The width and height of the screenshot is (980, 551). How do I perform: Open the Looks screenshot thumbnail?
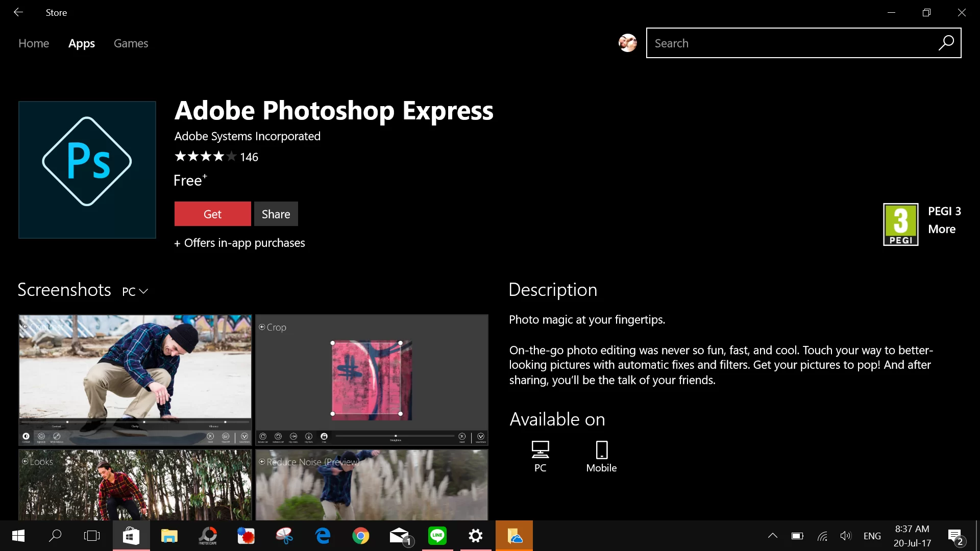[135, 485]
